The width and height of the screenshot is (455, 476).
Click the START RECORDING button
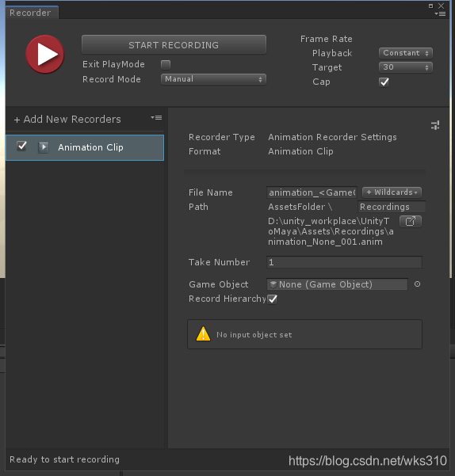[174, 45]
